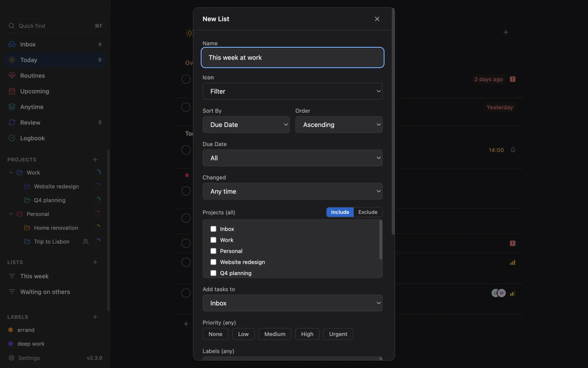Viewport: 588px width, 368px height.
Task: Click the Quick find search icon
Action: (11, 26)
